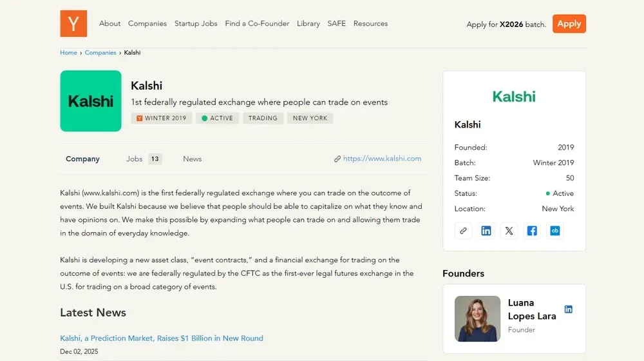Click the Winter 2019 batch tag

[162, 118]
